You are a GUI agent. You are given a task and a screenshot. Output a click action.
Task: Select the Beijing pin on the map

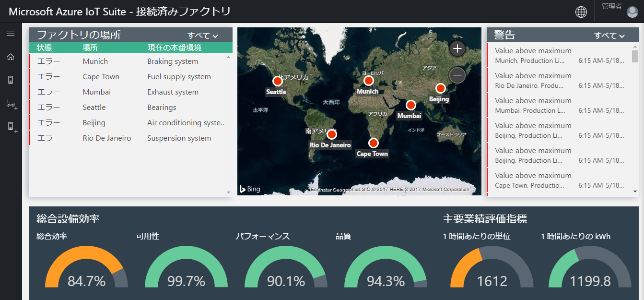[x=440, y=88]
